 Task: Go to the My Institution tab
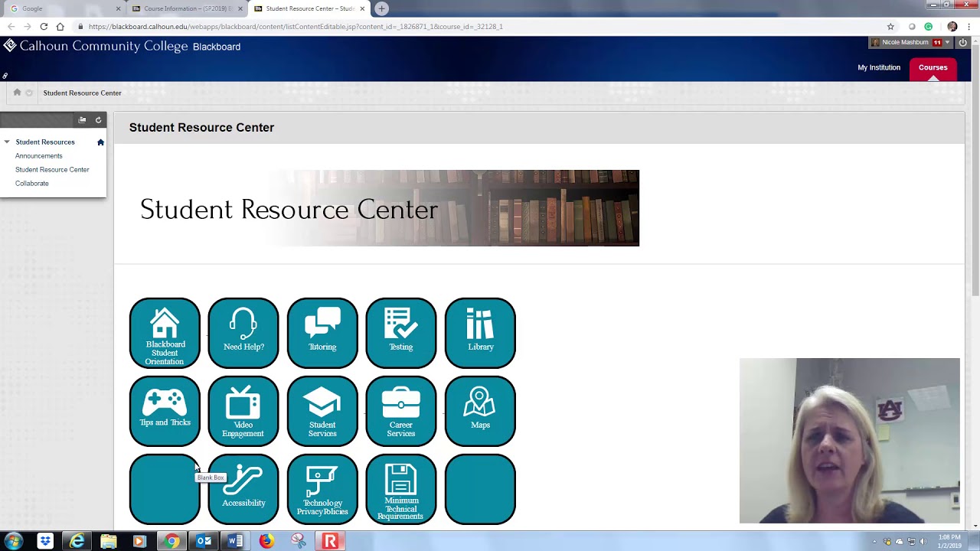tap(879, 67)
